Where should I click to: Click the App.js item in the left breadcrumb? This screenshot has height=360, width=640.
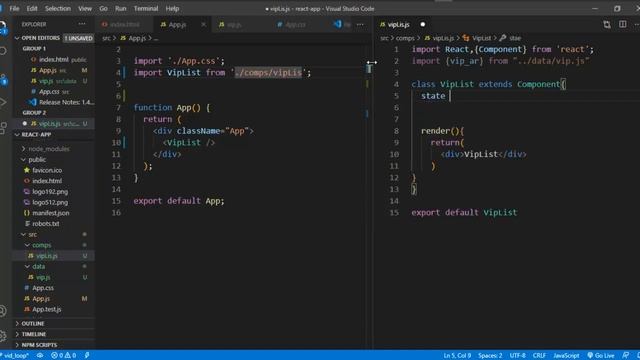(x=133, y=38)
